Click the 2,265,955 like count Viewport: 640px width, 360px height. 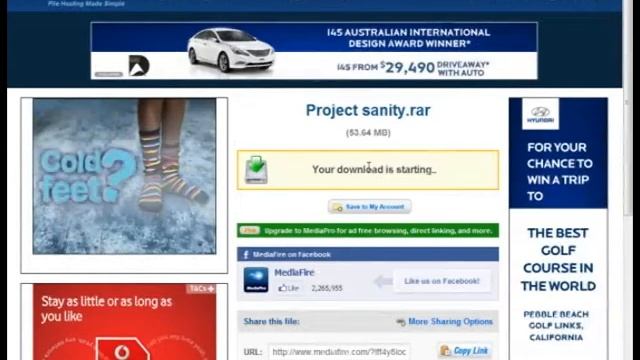[x=327, y=288]
